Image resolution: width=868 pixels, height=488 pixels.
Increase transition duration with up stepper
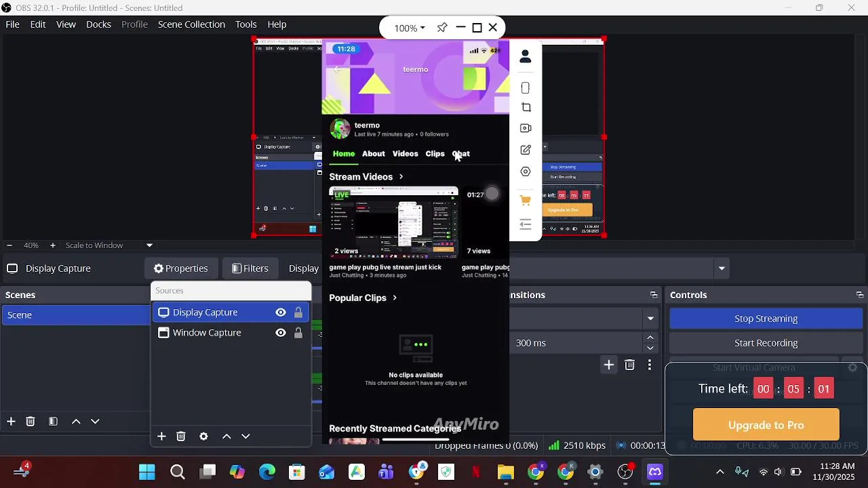tap(650, 338)
